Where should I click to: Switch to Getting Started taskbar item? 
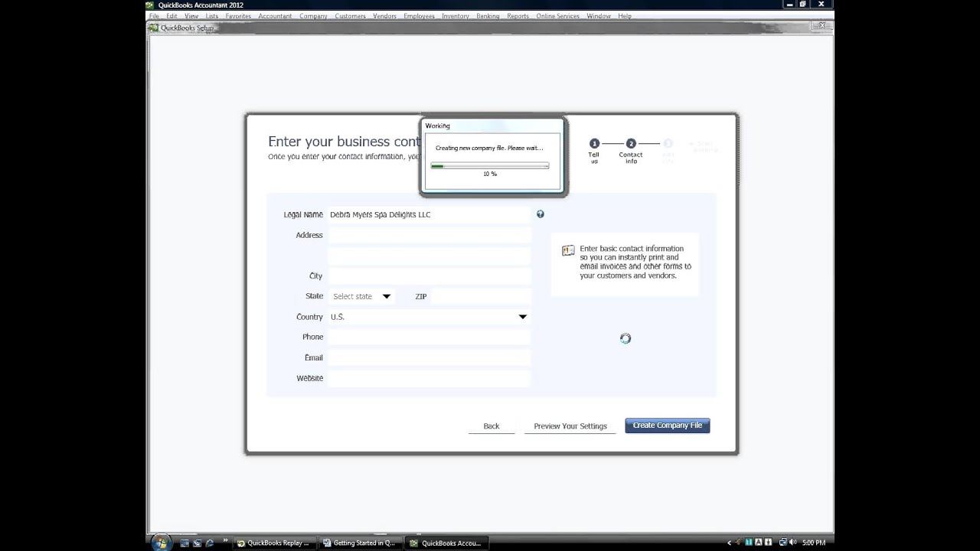tap(360, 543)
